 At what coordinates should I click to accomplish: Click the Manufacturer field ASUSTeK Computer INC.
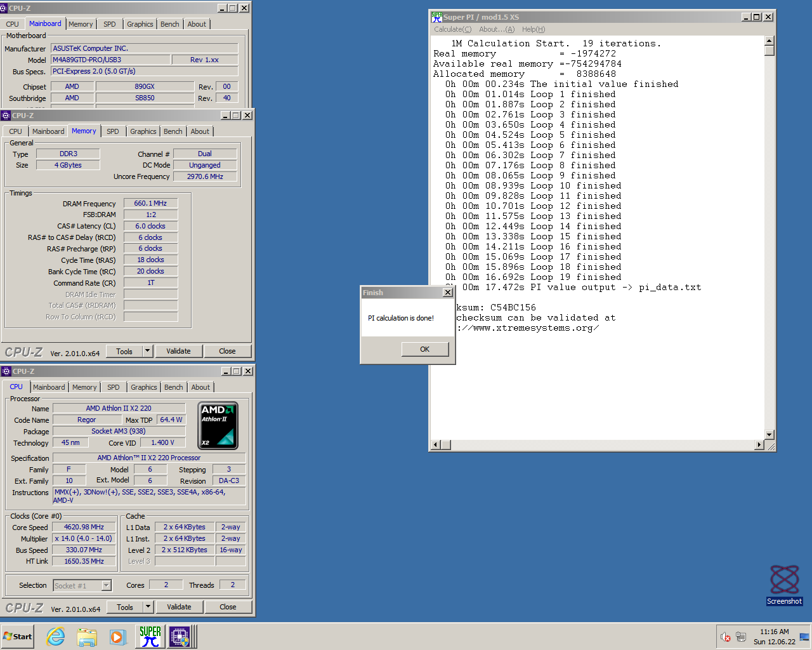click(x=145, y=48)
